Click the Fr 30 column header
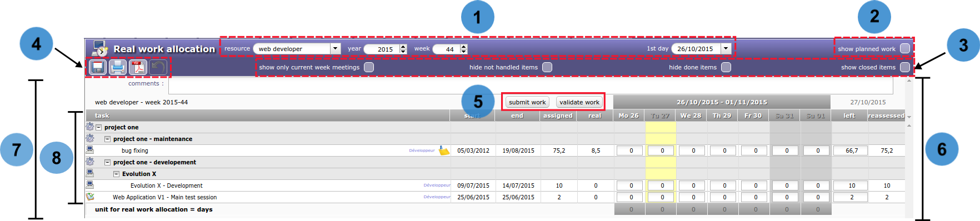Screen dimensions: 980x221 754,115
